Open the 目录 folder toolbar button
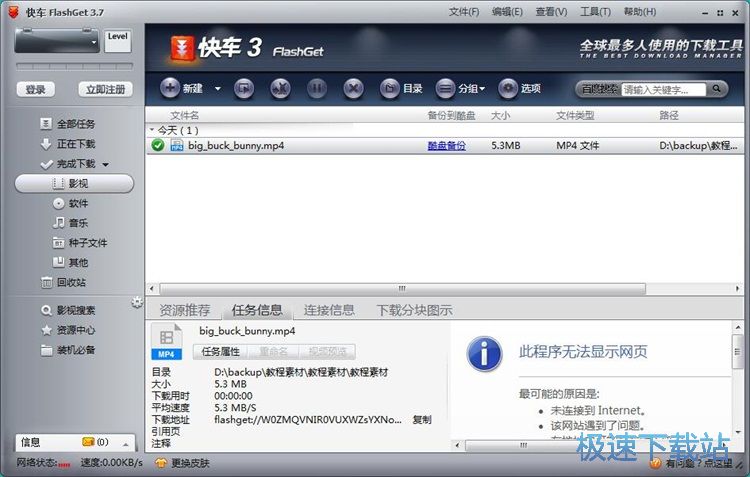Viewport: 750px width, 477px height. pos(401,89)
